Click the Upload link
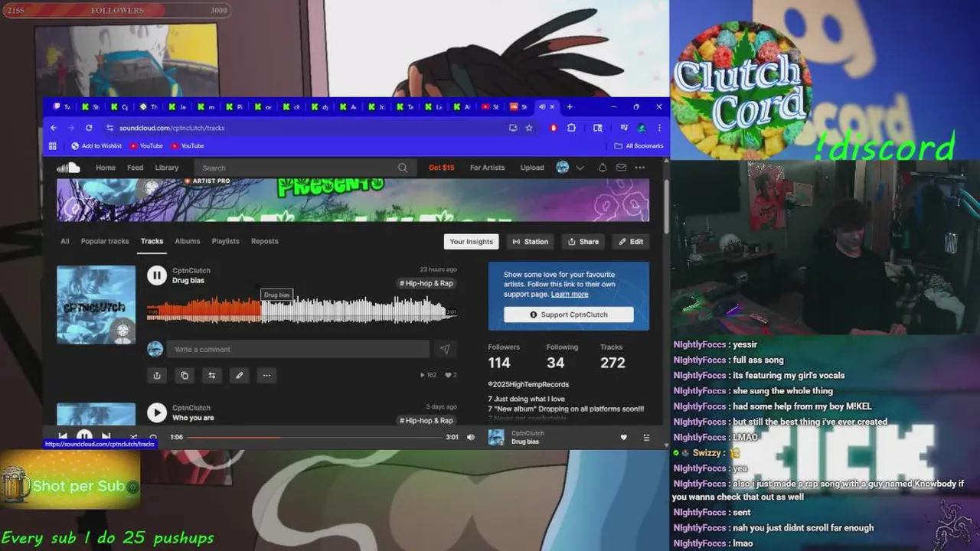 pyautogui.click(x=532, y=168)
